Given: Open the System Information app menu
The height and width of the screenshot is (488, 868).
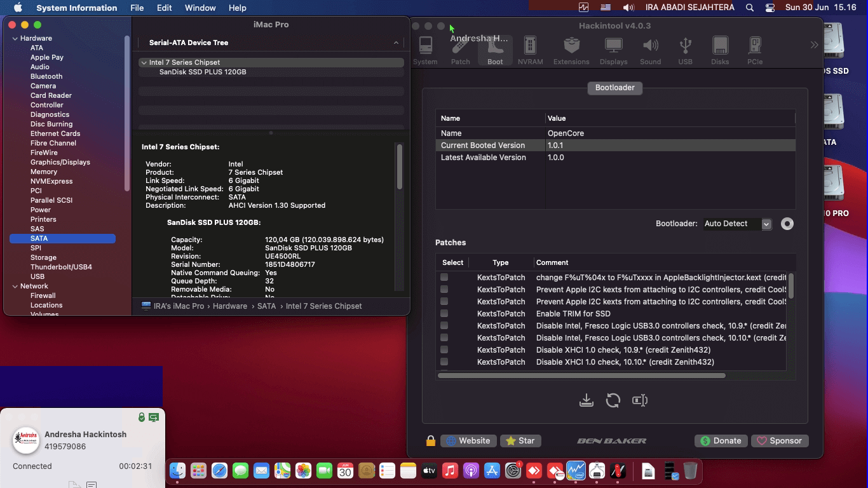Looking at the screenshot, I should [76, 8].
